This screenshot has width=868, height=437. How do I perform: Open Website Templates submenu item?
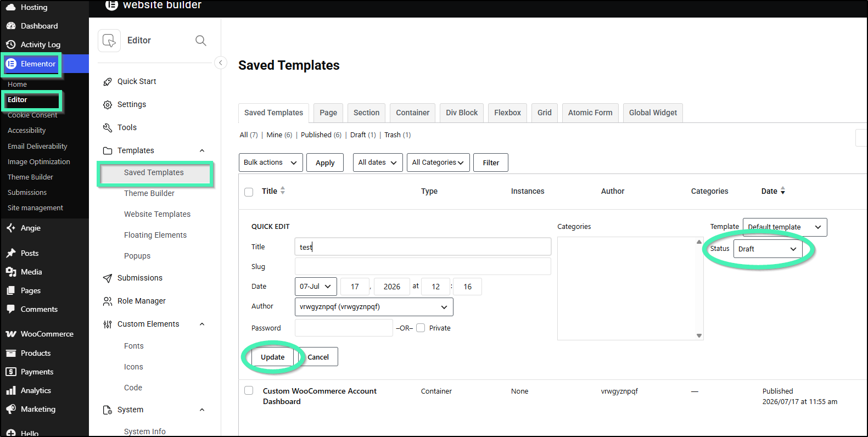158,214
